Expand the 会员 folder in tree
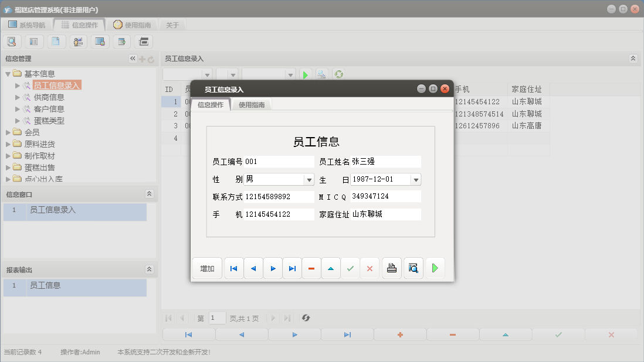The width and height of the screenshot is (644, 362). tap(8, 132)
